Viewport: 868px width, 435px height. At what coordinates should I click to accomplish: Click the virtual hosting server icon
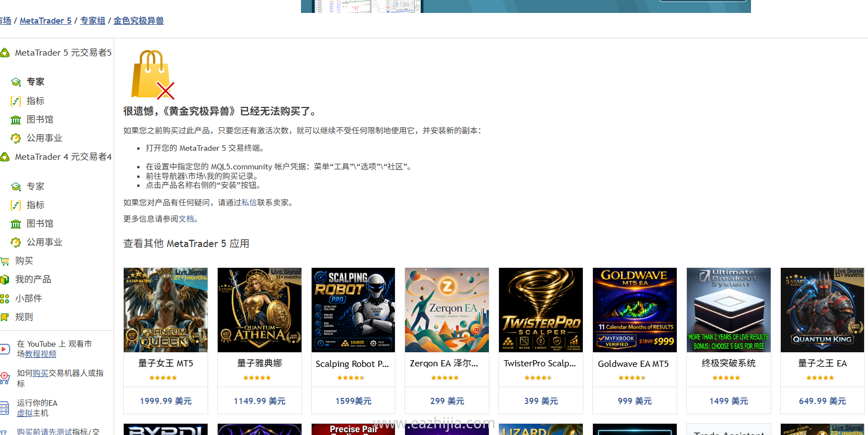[5, 408]
